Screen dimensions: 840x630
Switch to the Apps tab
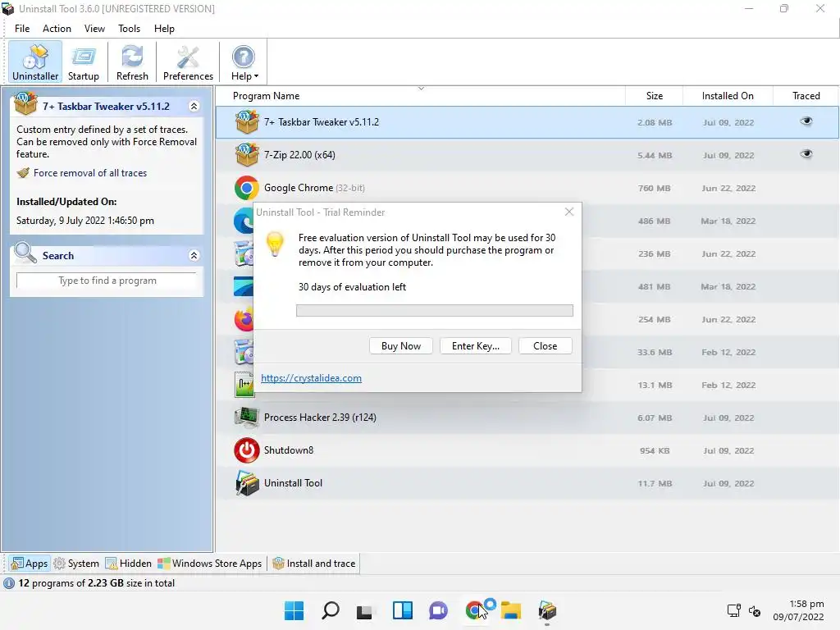[x=30, y=564]
